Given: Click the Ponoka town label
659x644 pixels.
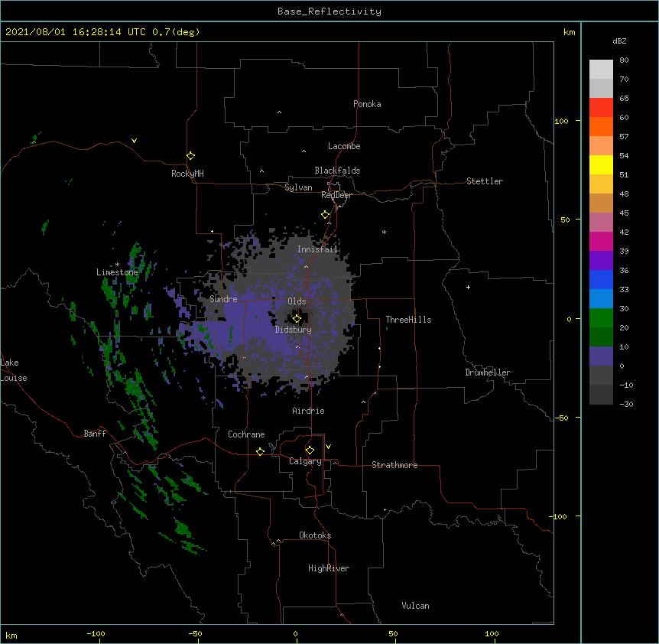Looking at the screenshot, I should [367, 104].
